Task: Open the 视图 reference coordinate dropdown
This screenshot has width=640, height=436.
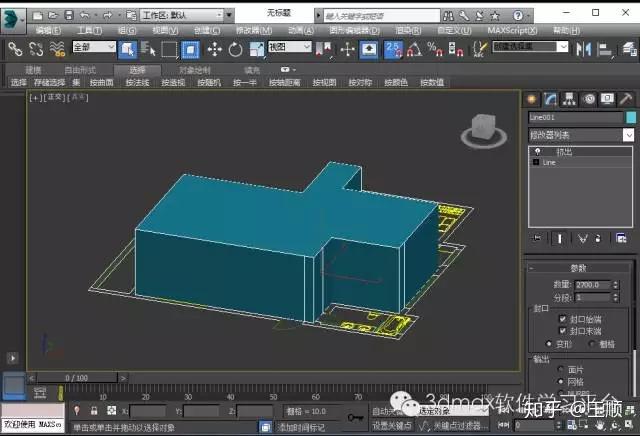Action: point(289,47)
